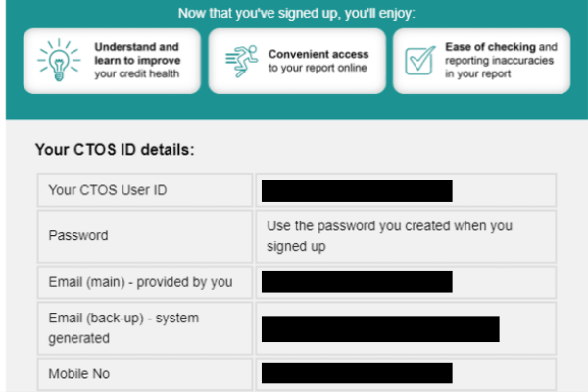This screenshot has height=392, width=588.
Task: Click the 'Mobile No' label cell
Action: point(145,374)
